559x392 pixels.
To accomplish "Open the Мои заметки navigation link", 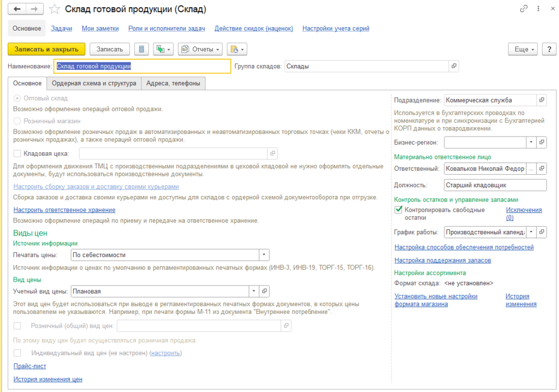I will (100, 28).
